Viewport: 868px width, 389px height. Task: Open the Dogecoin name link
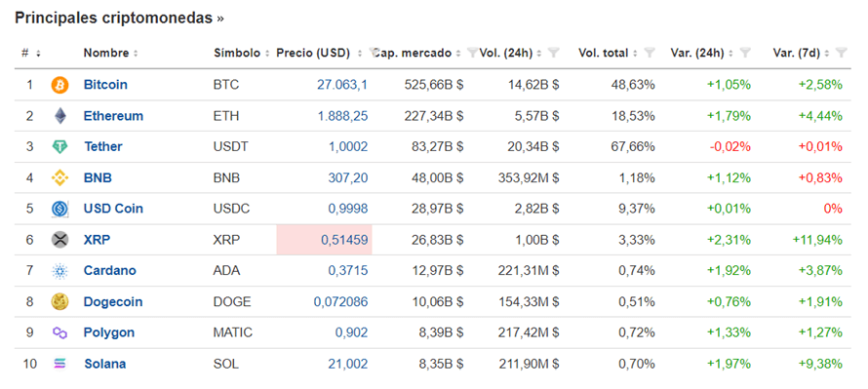point(113,301)
